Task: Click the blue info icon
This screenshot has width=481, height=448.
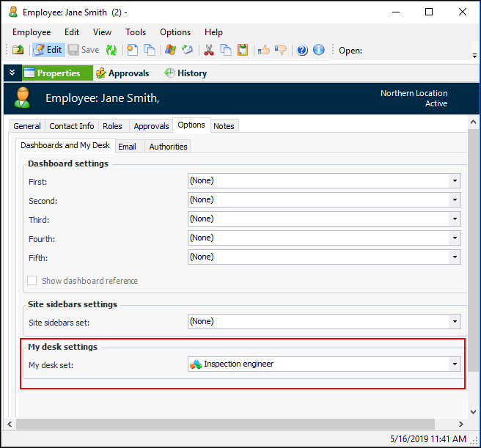Action: 319,50
